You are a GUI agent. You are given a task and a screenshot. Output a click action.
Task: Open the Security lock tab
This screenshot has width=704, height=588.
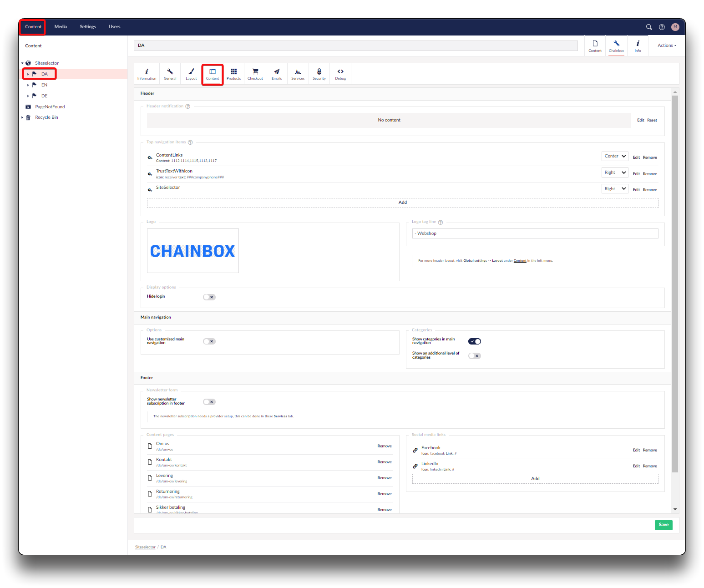pyautogui.click(x=319, y=74)
